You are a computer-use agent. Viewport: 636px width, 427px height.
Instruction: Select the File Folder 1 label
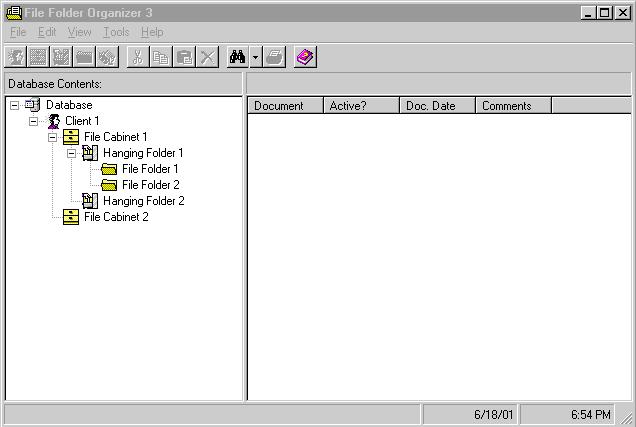click(x=150, y=169)
